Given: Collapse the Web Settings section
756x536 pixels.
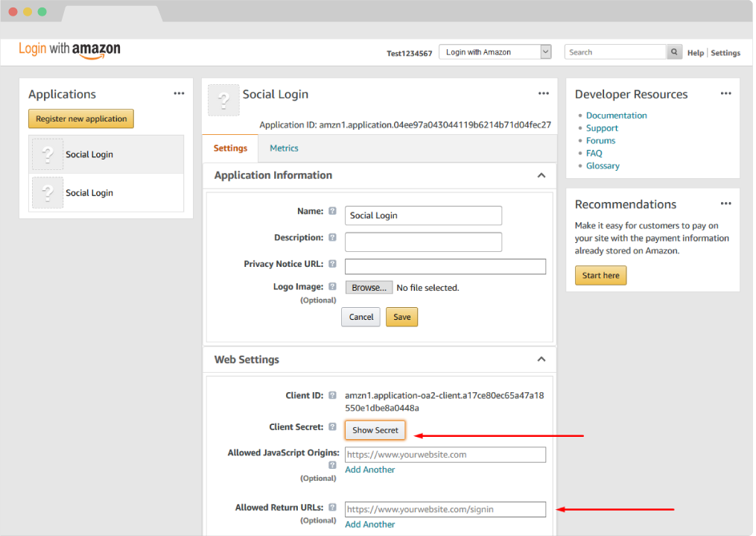Looking at the screenshot, I should pyautogui.click(x=541, y=359).
